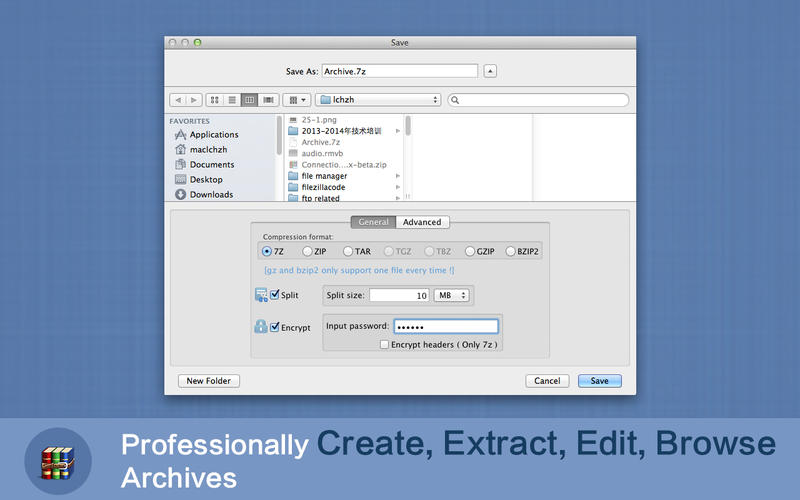
Task: Choose the TAR compression format
Action: [x=348, y=252]
